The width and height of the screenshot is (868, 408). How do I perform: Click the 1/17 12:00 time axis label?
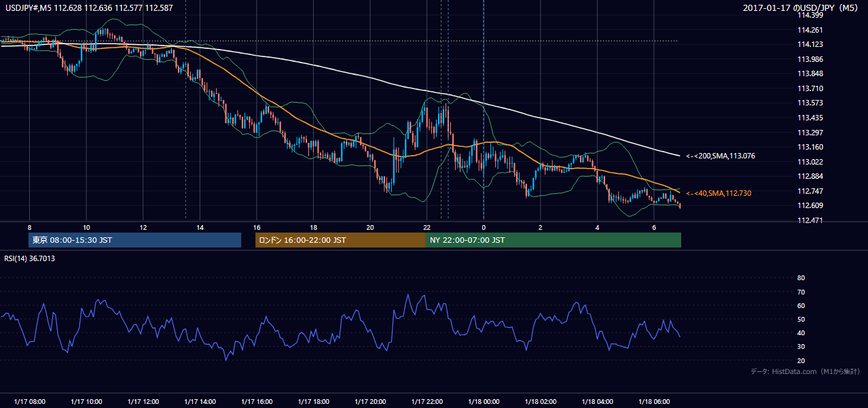tap(143, 401)
